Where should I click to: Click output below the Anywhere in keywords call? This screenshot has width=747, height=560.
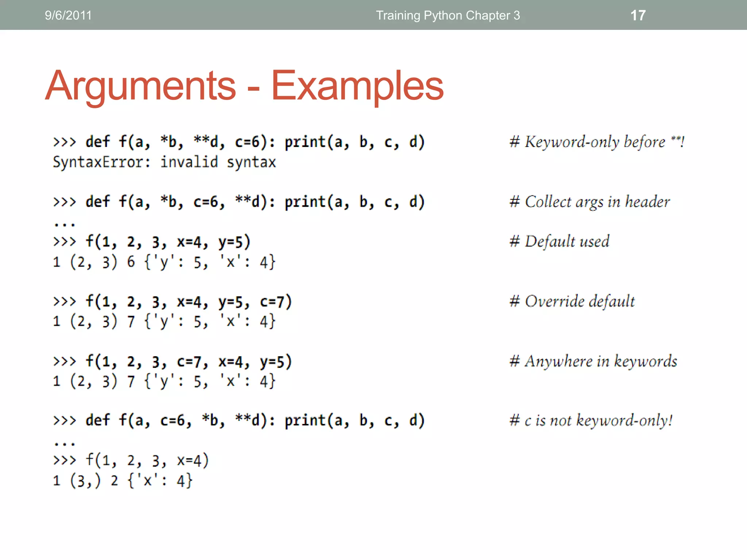(164, 381)
